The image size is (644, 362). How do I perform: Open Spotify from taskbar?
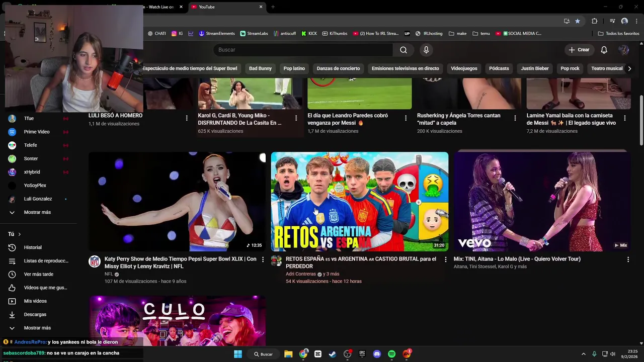click(392, 354)
